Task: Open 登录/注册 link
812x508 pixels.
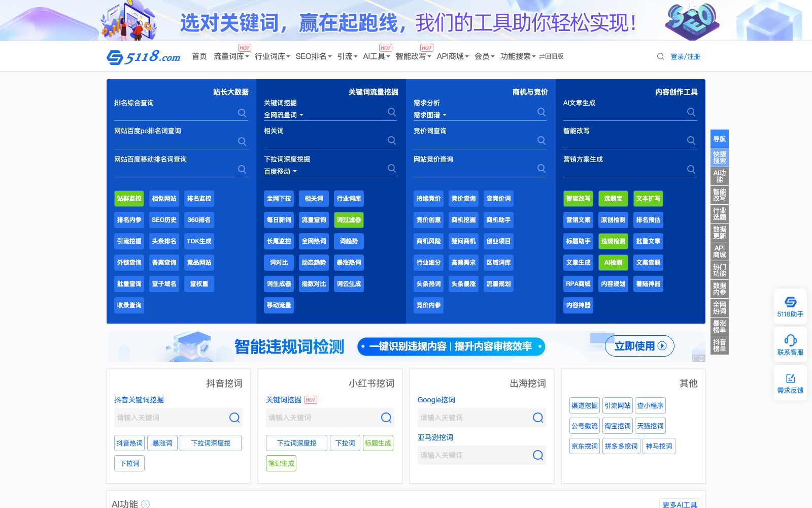Action: pos(685,56)
